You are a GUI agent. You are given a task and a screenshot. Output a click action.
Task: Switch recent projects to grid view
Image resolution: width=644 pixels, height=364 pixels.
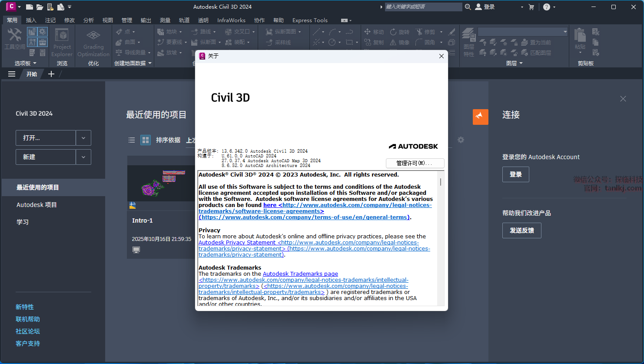pyautogui.click(x=146, y=140)
